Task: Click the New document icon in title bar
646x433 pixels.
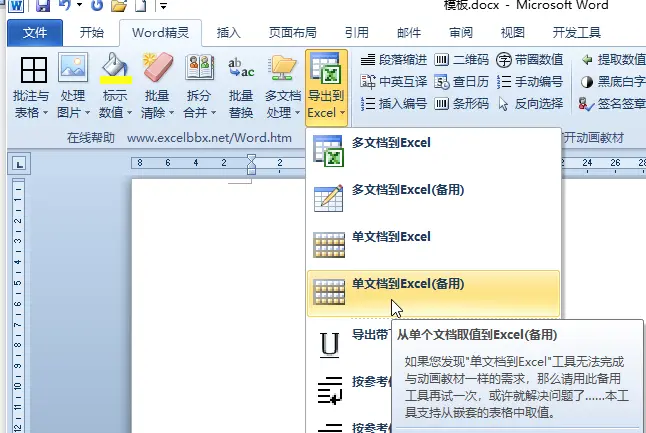Action: [x=140, y=5]
